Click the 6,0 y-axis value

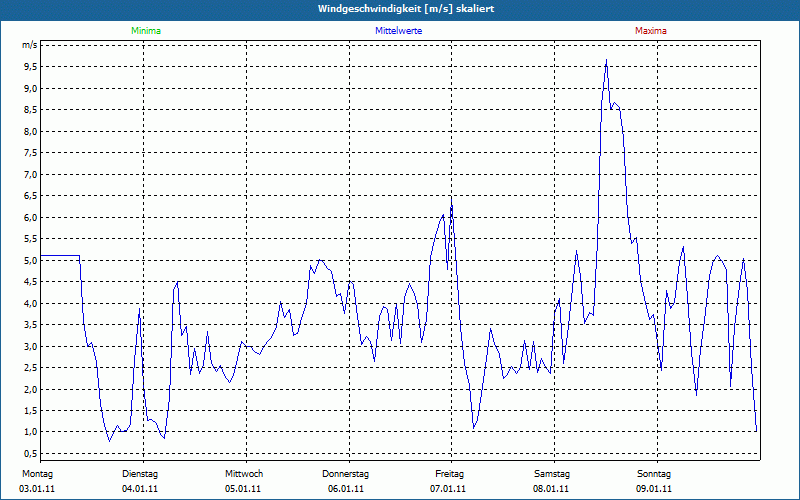(x=30, y=217)
